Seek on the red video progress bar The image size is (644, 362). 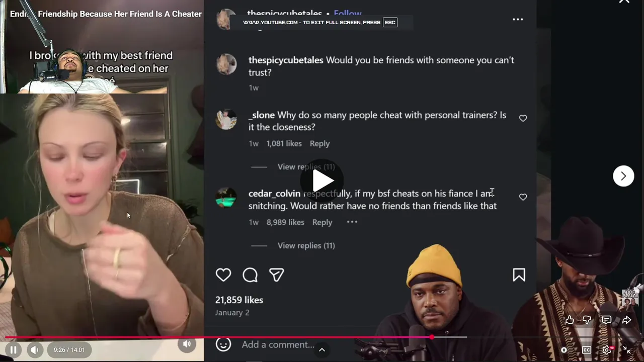[x=322, y=337]
